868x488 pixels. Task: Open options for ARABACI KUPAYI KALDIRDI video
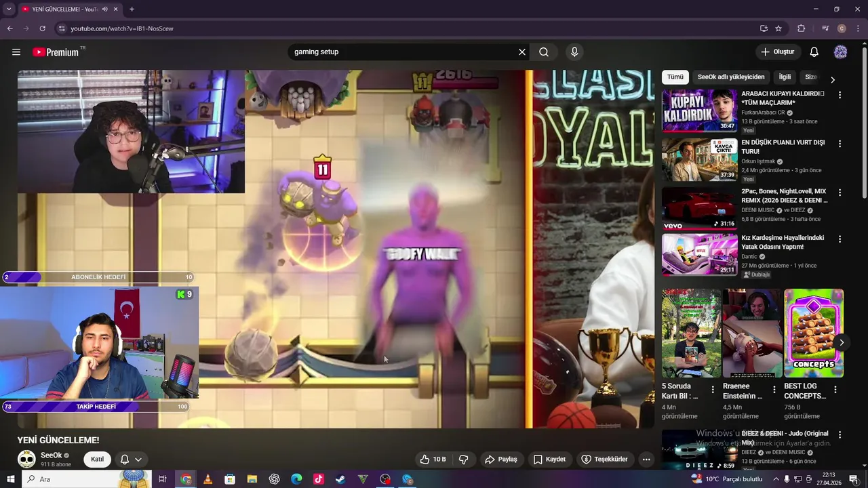tap(840, 96)
